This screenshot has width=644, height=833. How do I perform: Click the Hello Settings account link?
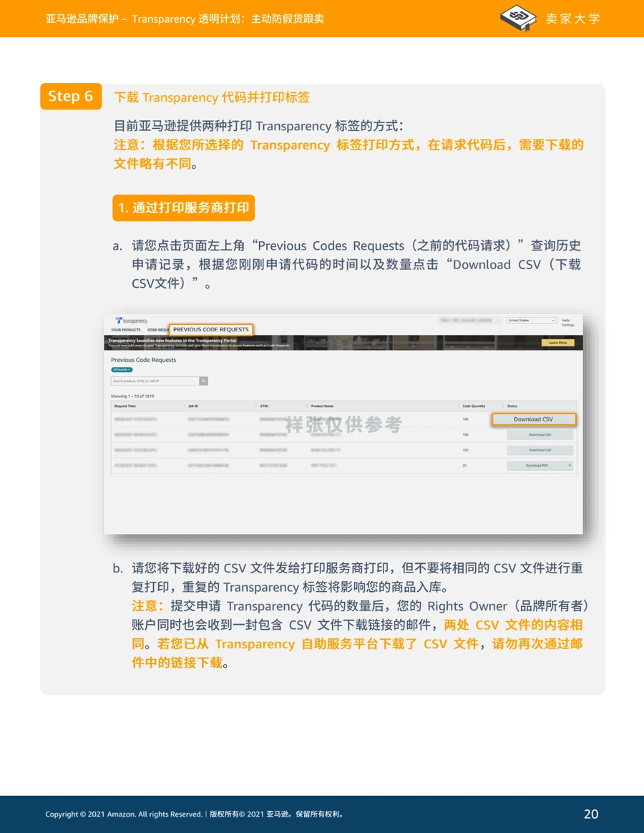click(567, 323)
